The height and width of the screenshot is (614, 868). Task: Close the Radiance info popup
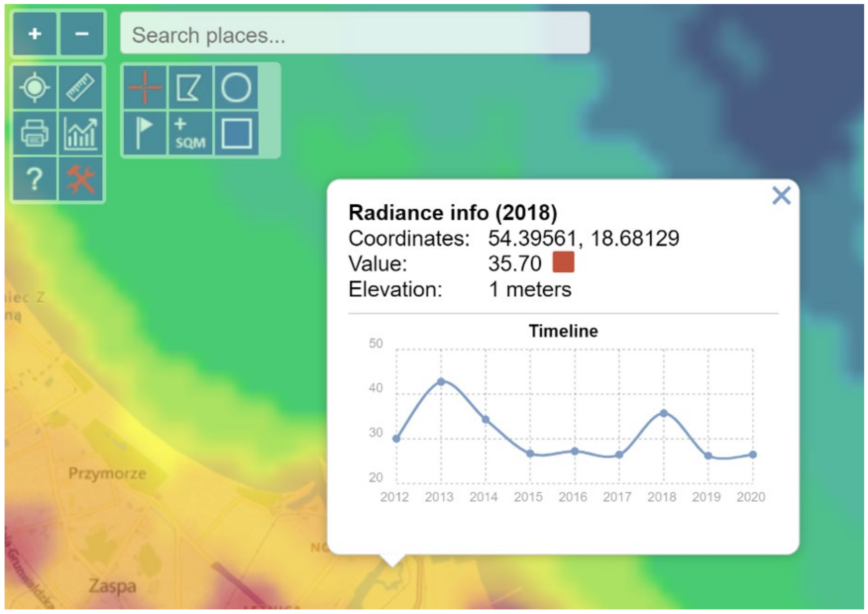781,196
